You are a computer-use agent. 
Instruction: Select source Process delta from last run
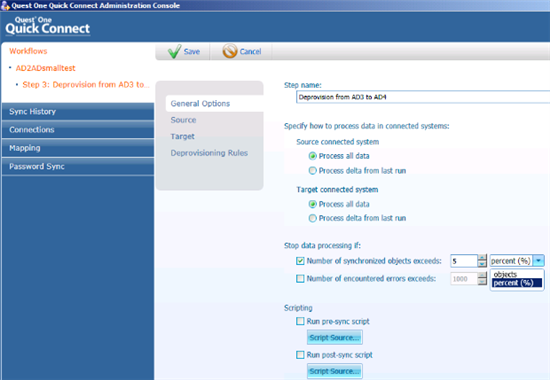tap(312, 171)
